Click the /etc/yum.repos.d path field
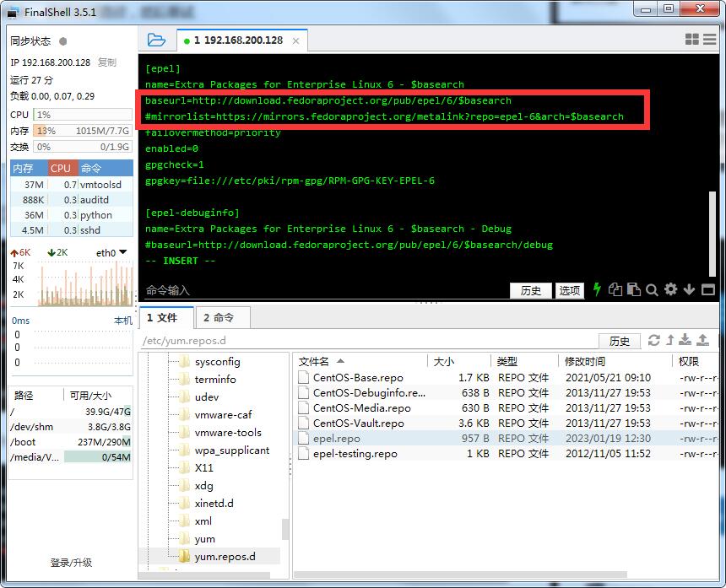Image resolution: width=726 pixels, height=588 pixels. [x=368, y=341]
